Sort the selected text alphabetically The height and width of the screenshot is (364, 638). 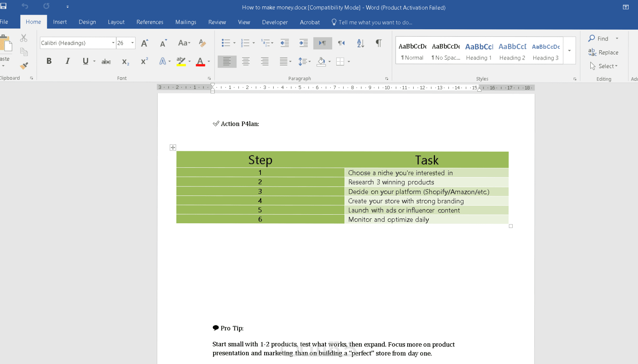(x=361, y=43)
